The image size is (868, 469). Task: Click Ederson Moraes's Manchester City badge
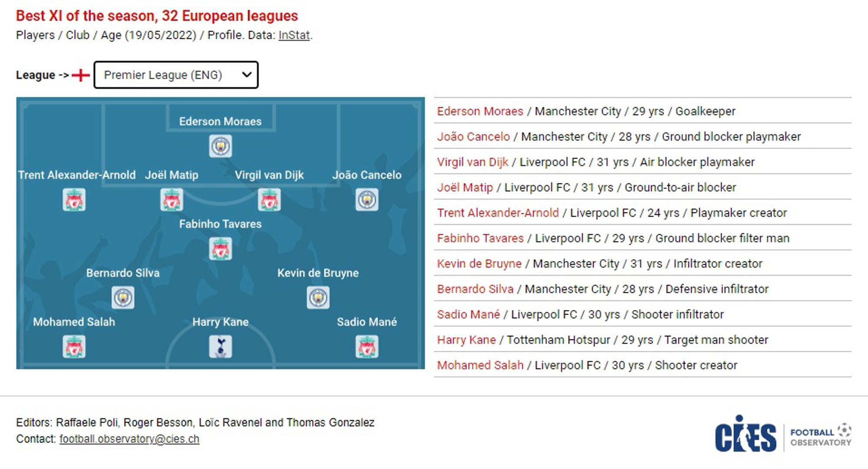pyautogui.click(x=220, y=146)
